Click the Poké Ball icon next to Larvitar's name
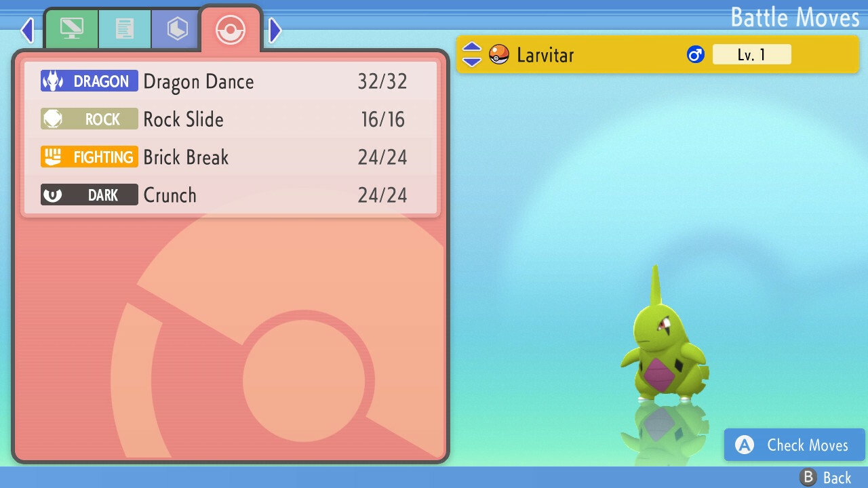868x488 pixels. click(x=498, y=54)
